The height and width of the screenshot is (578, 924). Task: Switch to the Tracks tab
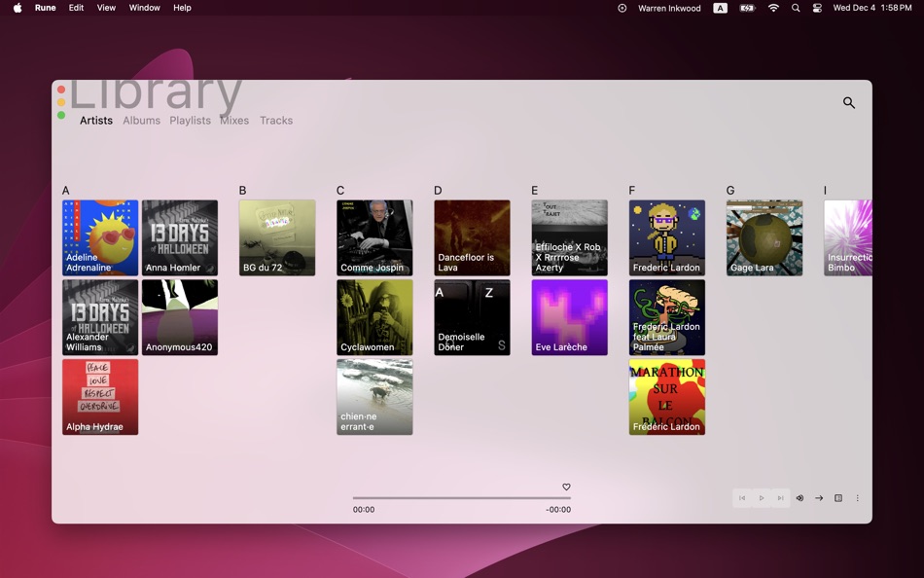(276, 121)
